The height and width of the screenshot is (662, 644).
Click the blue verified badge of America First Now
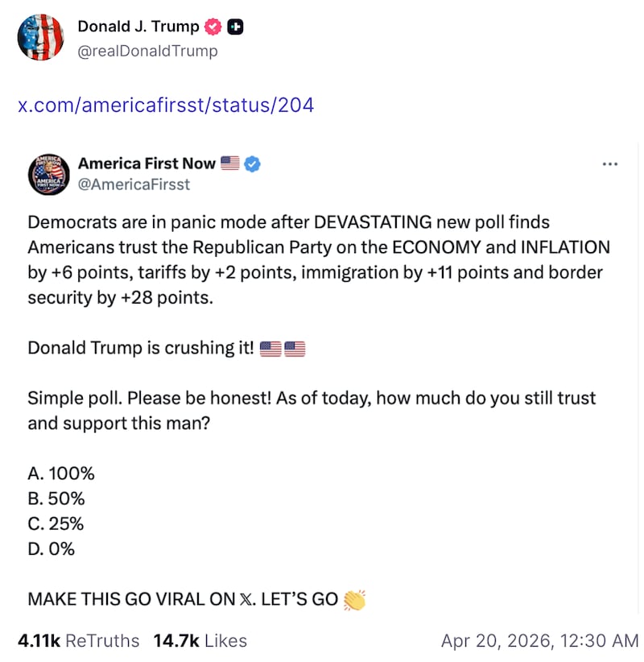tap(251, 163)
